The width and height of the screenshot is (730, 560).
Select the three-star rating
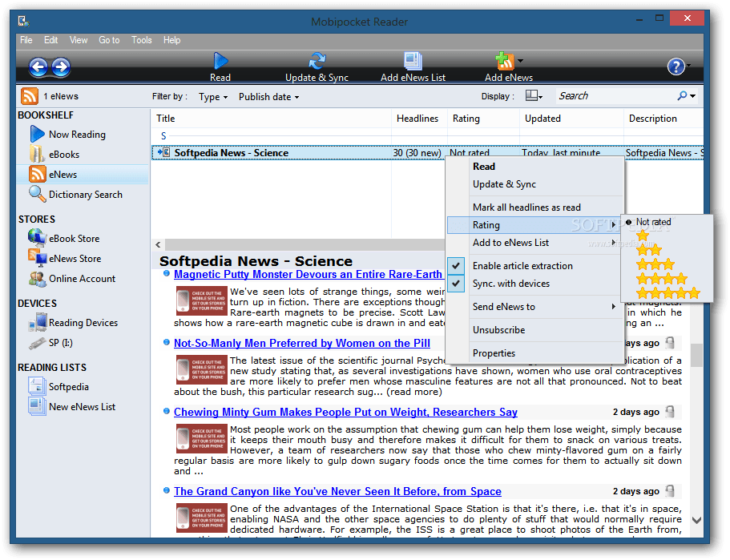[x=655, y=264]
